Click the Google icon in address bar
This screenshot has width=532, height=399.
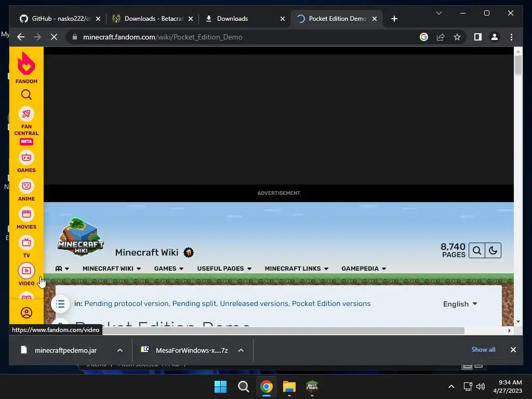[424, 37]
